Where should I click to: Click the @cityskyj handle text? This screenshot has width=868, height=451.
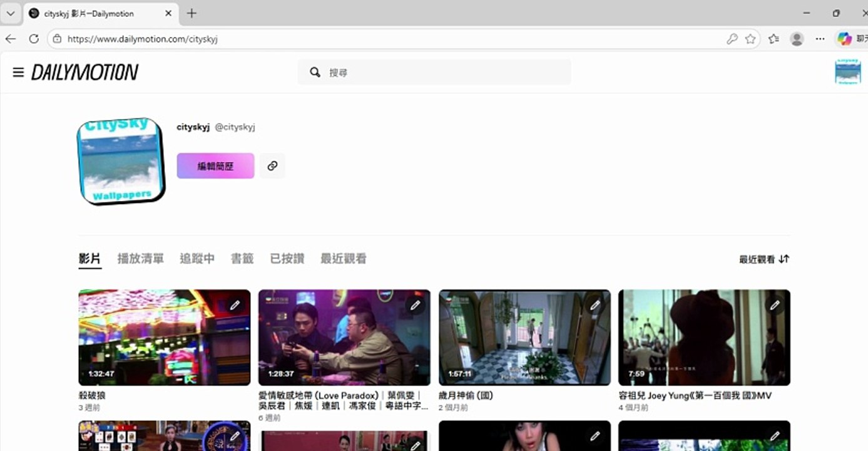[x=235, y=127]
